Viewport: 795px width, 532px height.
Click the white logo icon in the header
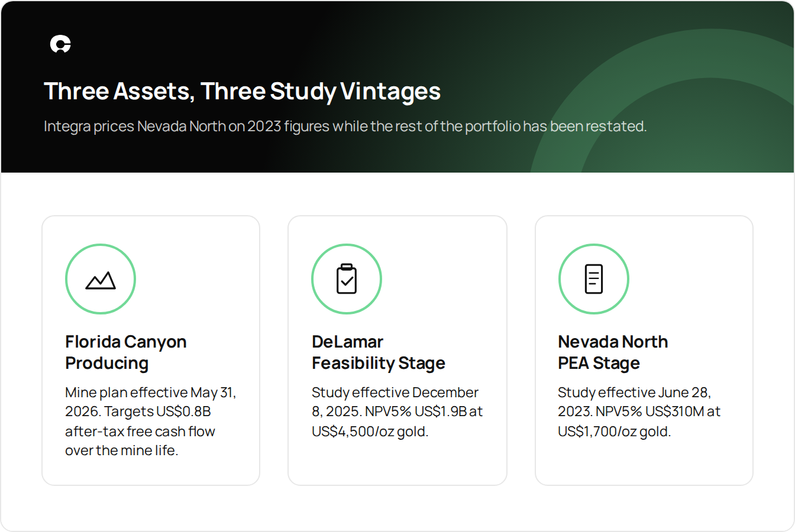(60, 44)
